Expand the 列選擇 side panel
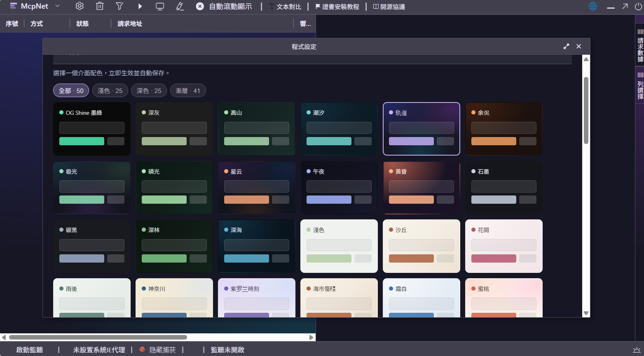Viewport: 644px width, 356px height. pos(640,86)
